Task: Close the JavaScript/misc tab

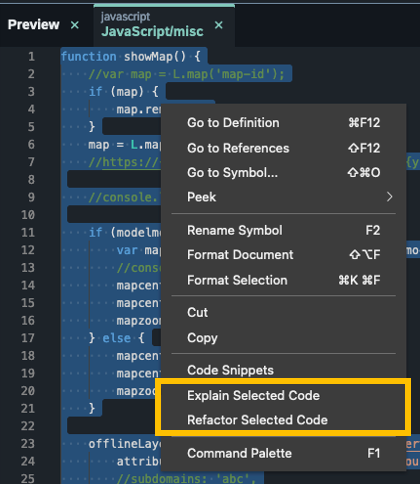Action: pos(219,25)
